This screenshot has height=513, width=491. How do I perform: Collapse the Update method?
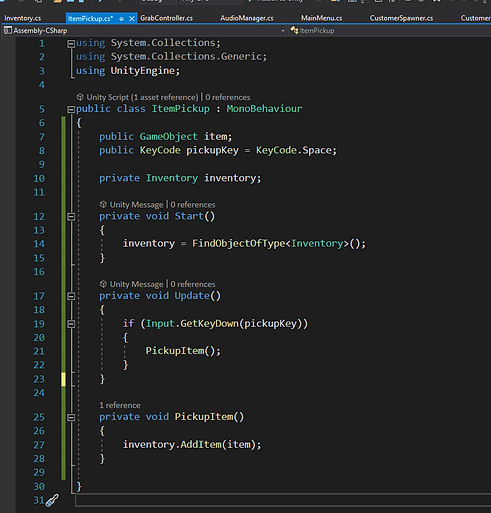(71, 296)
